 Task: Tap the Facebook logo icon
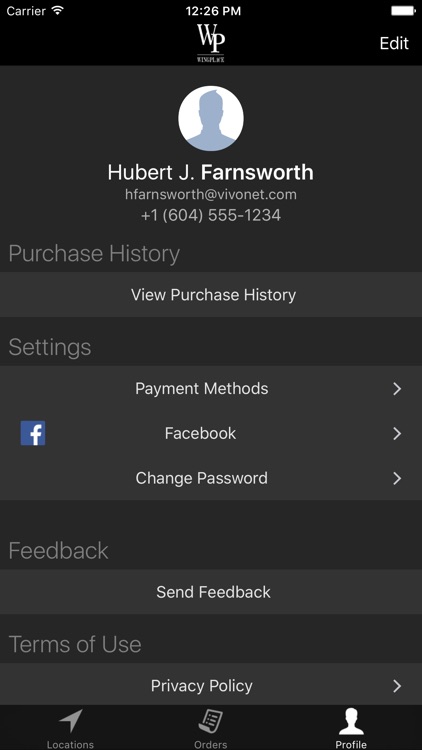coord(33,433)
